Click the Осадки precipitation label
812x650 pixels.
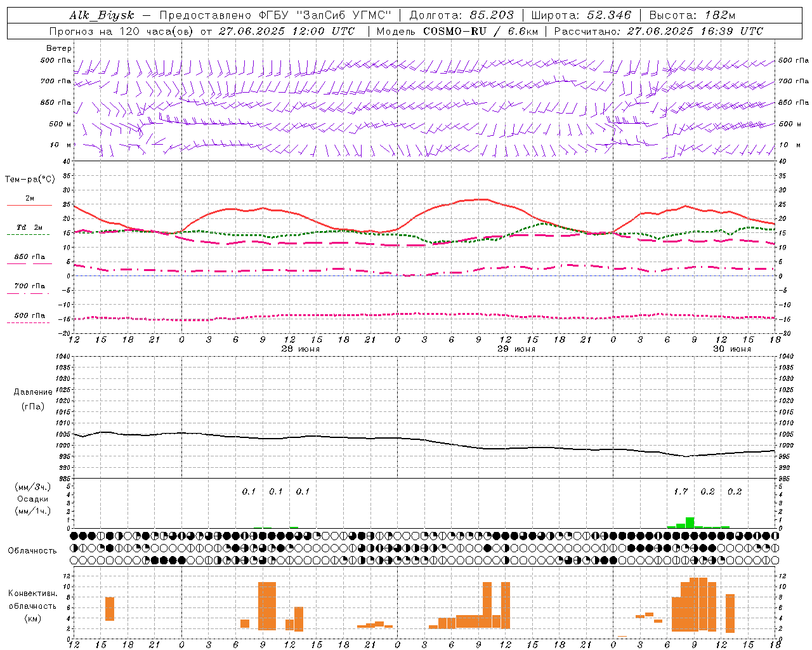[x=33, y=499]
